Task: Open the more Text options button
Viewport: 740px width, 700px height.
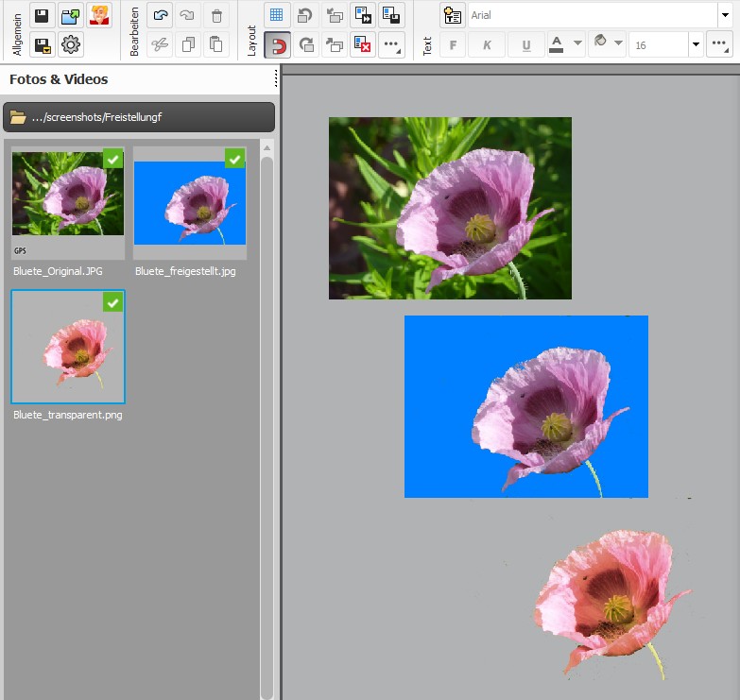Action: (720, 44)
